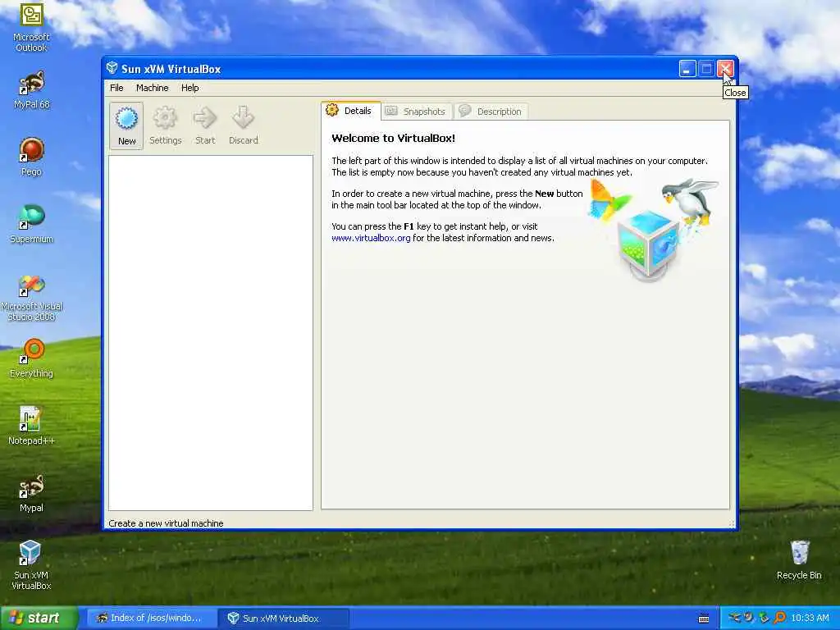Open the File menu
The height and width of the screenshot is (630, 840).
(116, 88)
